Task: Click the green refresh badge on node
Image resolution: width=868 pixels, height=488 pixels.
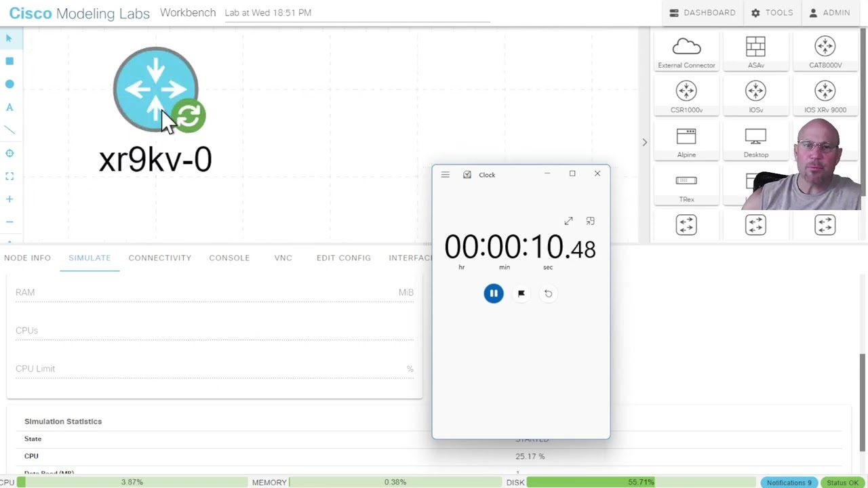Action: point(189,117)
